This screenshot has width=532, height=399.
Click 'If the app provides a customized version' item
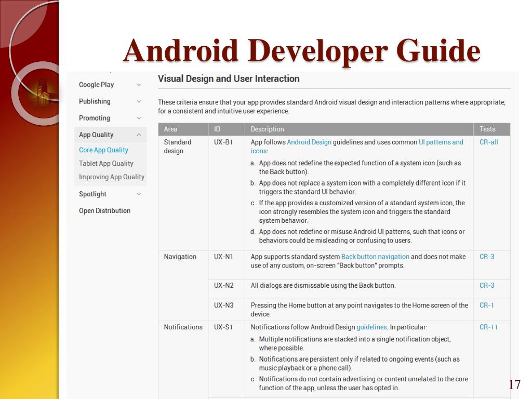click(x=362, y=212)
